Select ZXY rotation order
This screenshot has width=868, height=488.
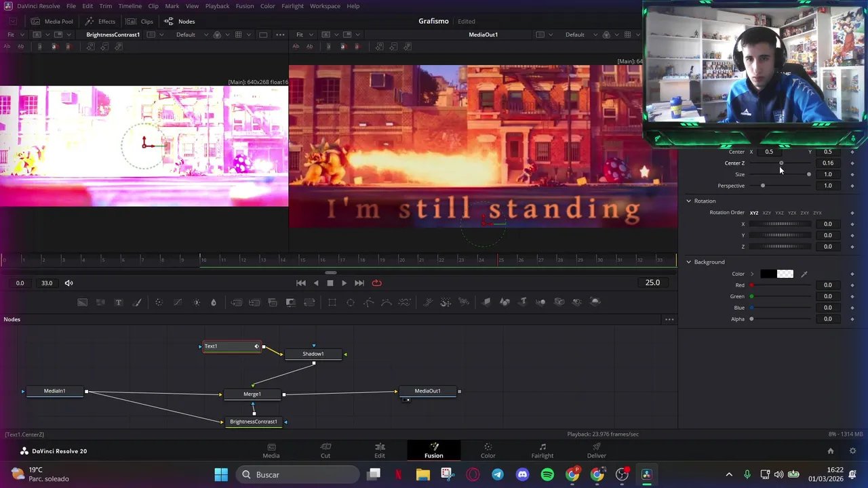(x=804, y=213)
